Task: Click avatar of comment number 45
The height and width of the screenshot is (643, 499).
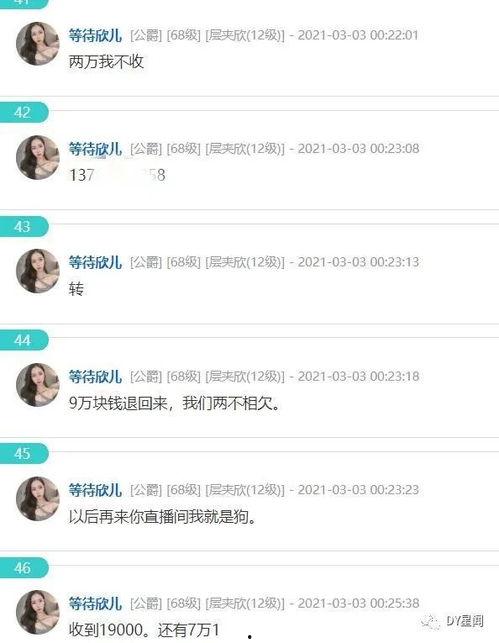Action: pos(37,498)
